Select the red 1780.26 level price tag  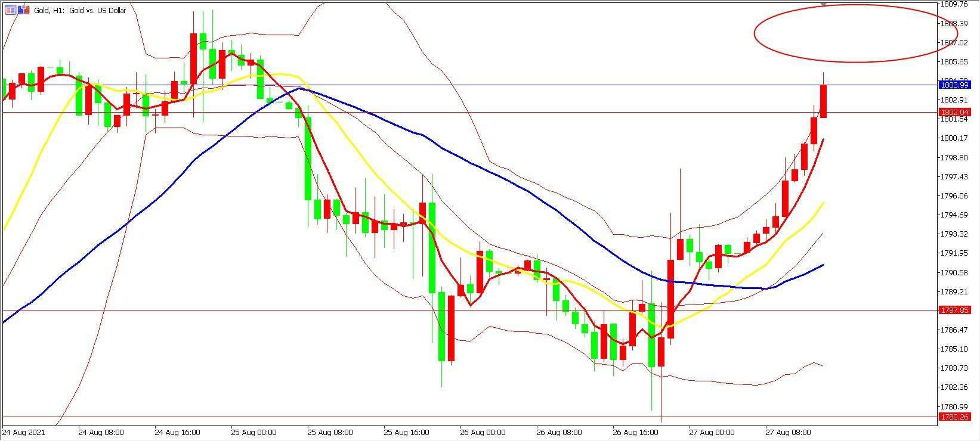pyautogui.click(x=954, y=417)
